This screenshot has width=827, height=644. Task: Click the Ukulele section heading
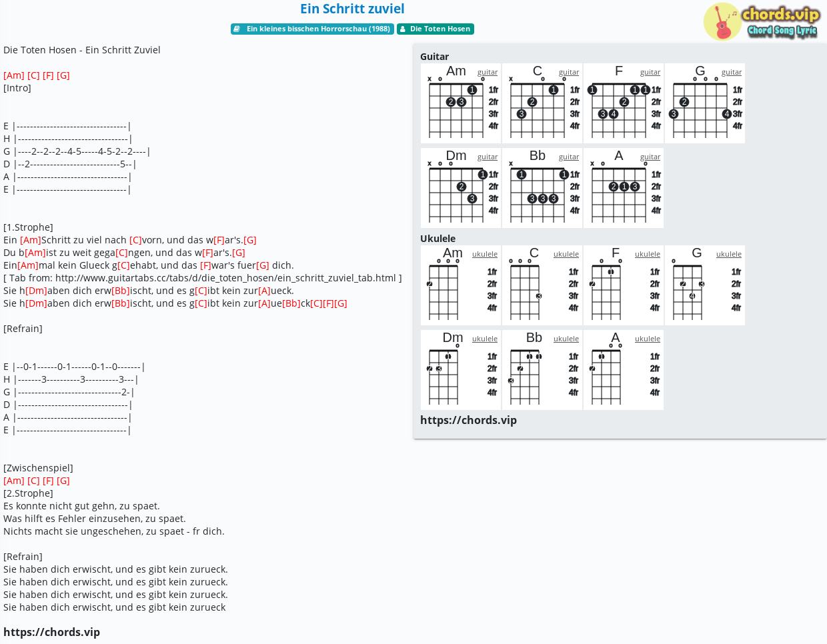click(438, 239)
